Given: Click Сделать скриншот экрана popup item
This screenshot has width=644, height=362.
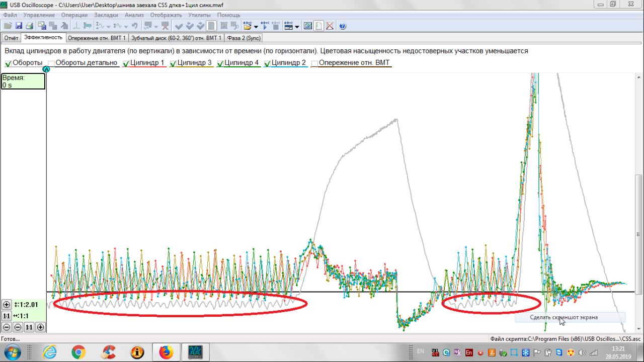Looking at the screenshot, I should click(563, 317).
